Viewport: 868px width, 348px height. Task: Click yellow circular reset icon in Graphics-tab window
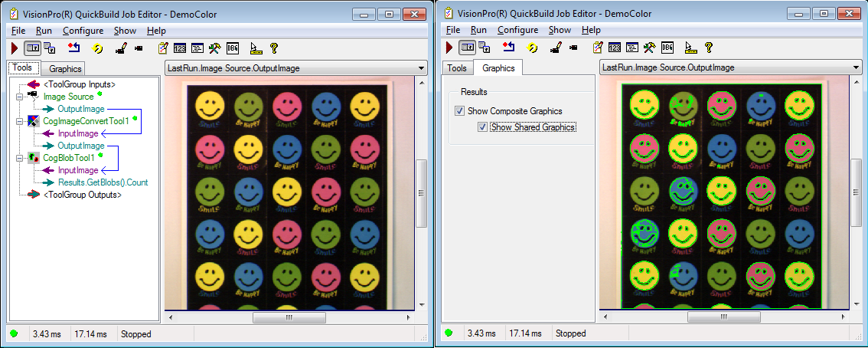coord(532,48)
